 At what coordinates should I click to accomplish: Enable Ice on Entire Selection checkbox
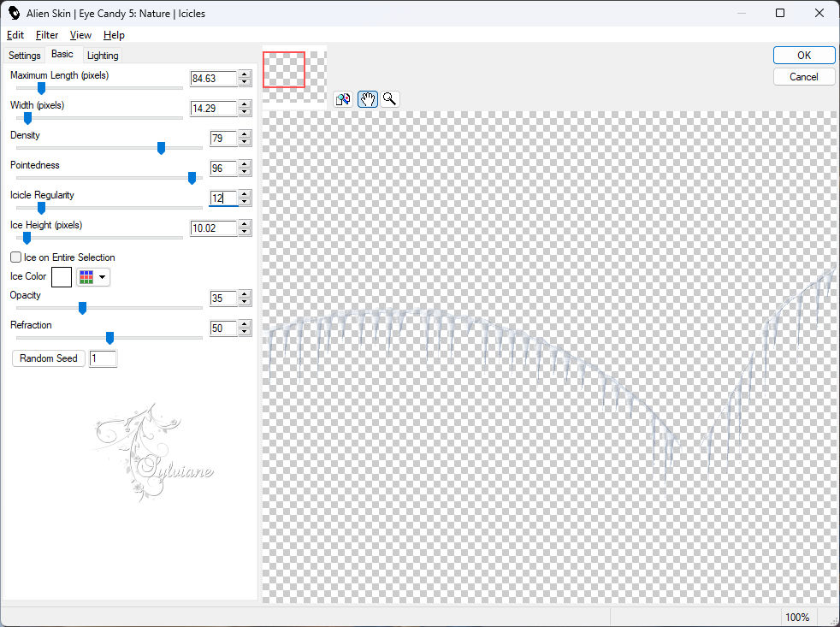pos(16,257)
